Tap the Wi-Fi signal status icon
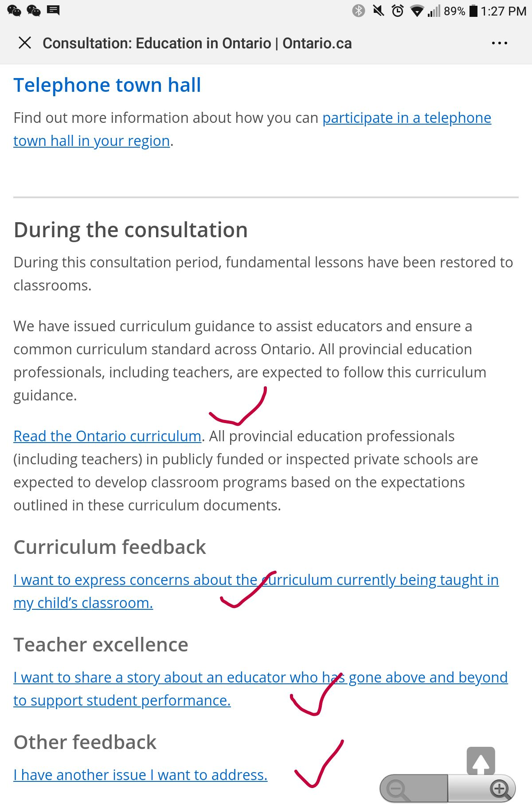532x812 pixels. click(x=417, y=11)
